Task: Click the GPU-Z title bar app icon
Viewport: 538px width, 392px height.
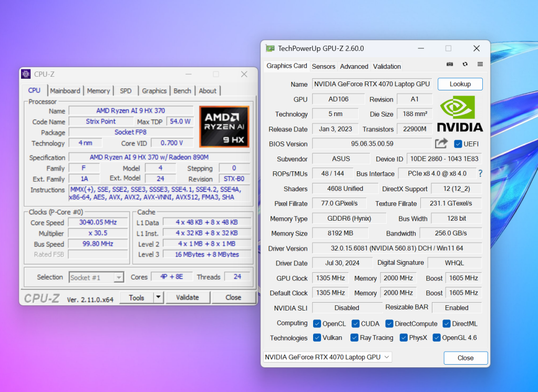Action: point(270,48)
